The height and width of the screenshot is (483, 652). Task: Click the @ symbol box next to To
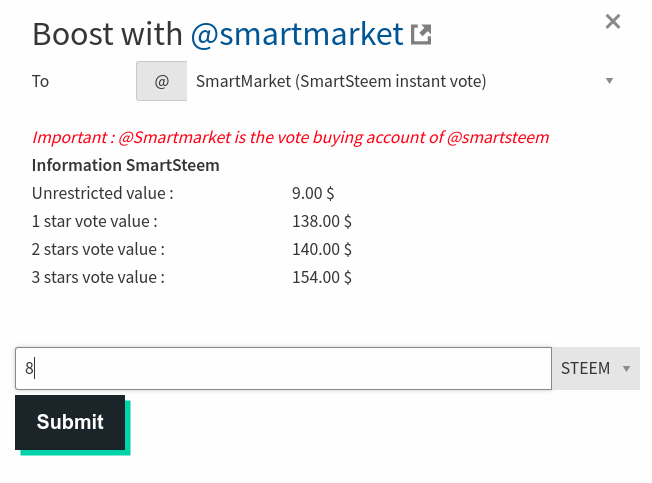click(x=161, y=81)
